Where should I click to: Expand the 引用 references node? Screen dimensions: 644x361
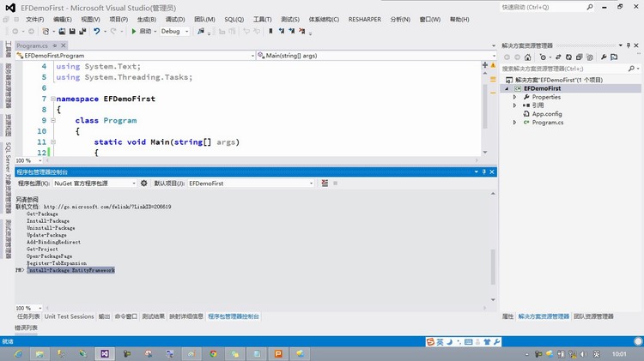(x=514, y=105)
